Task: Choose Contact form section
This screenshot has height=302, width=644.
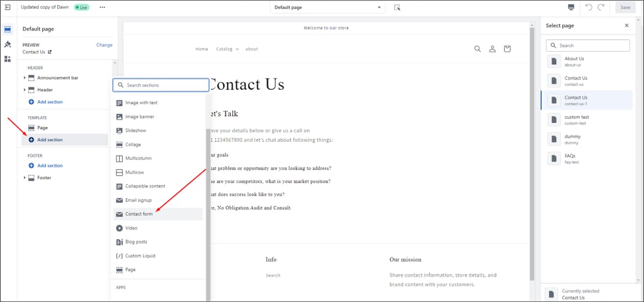Action: pos(158,214)
